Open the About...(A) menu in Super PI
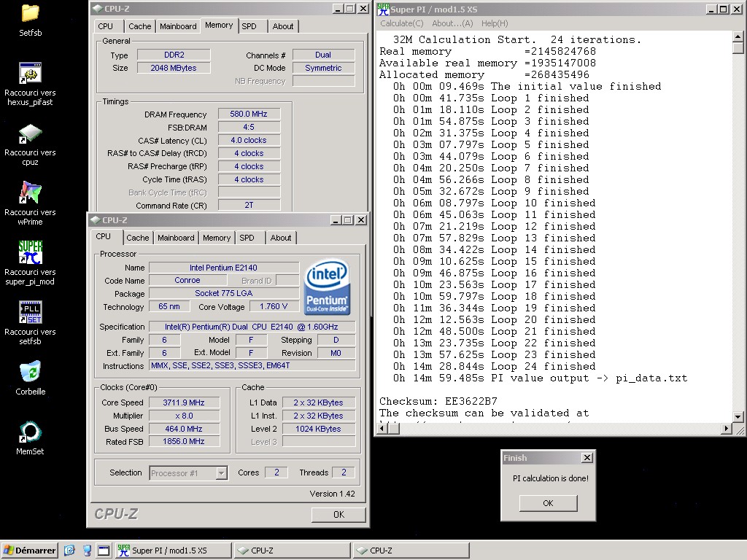 pyautogui.click(x=452, y=23)
